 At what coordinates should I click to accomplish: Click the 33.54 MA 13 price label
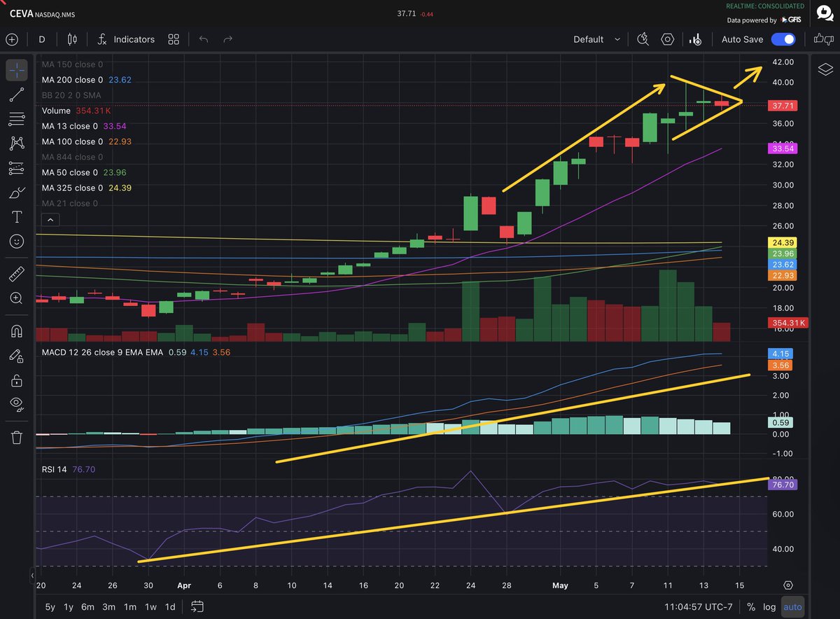pos(781,148)
